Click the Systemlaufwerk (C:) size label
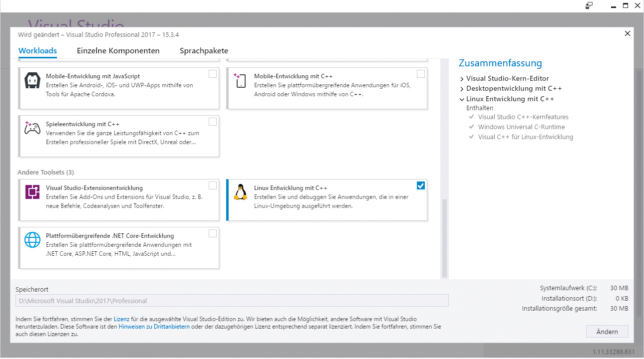Viewport: 644px width, 359px height. 569,288
